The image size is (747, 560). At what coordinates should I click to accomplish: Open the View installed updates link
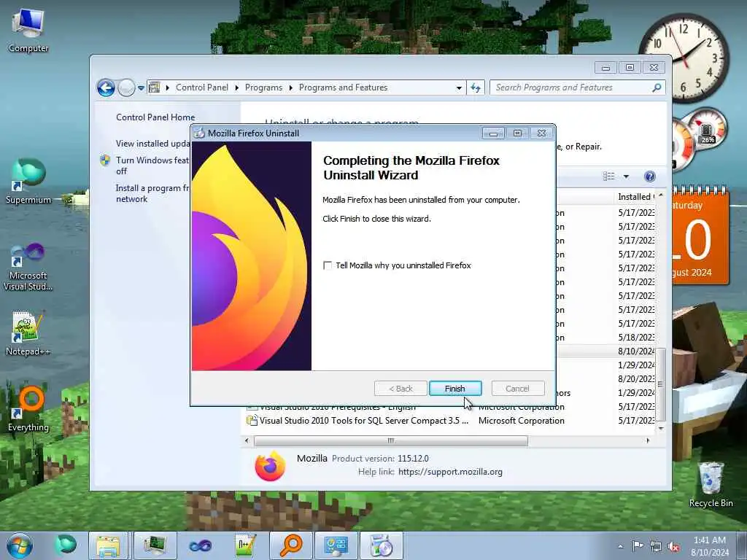coord(152,144)
